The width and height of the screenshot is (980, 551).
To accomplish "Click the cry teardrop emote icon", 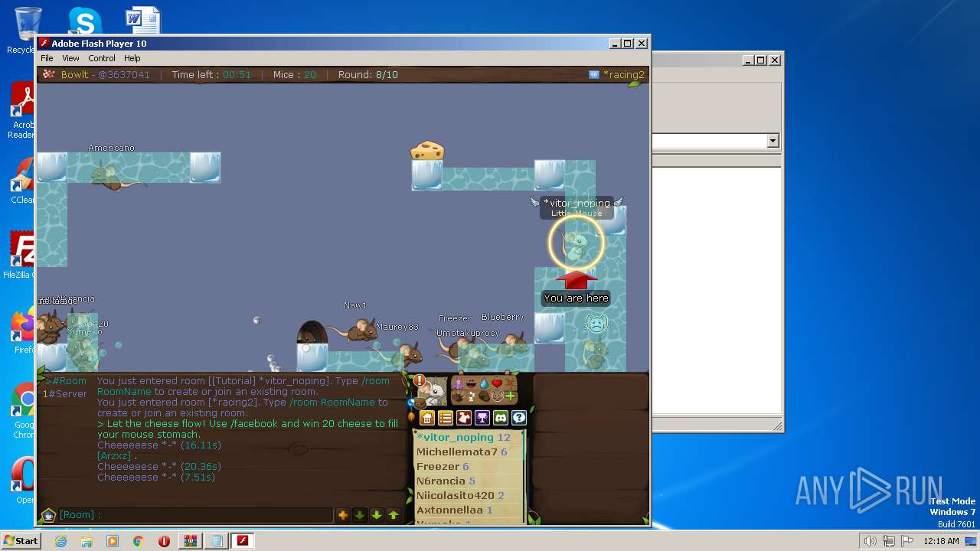I will coord(484,384).
